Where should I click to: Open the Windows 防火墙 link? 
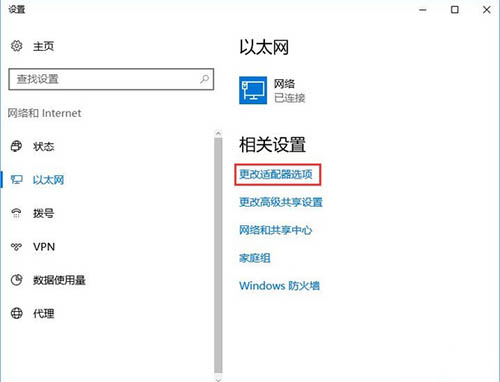[x=279, y=286]
